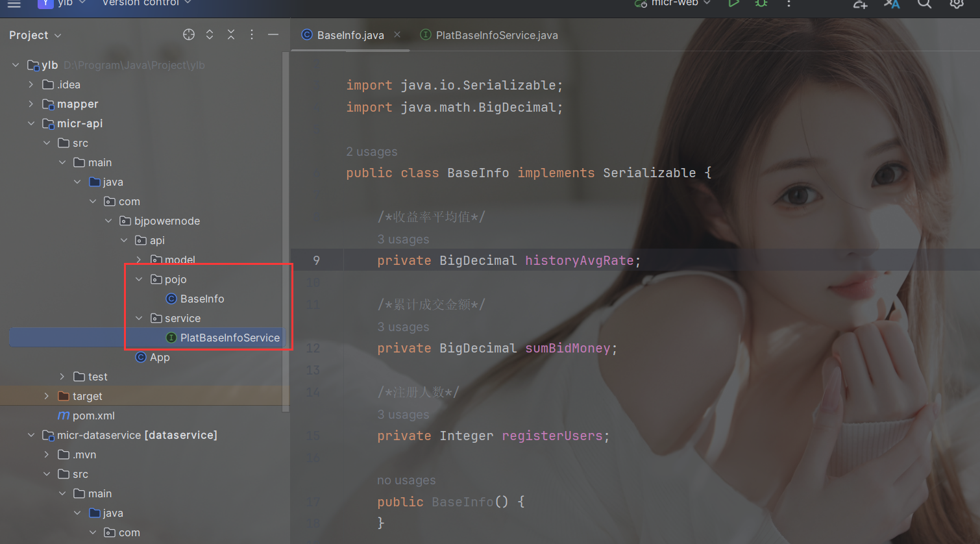Click Collapse All icon in Project panel
980x544 pixels.
[x=231, y=34]
